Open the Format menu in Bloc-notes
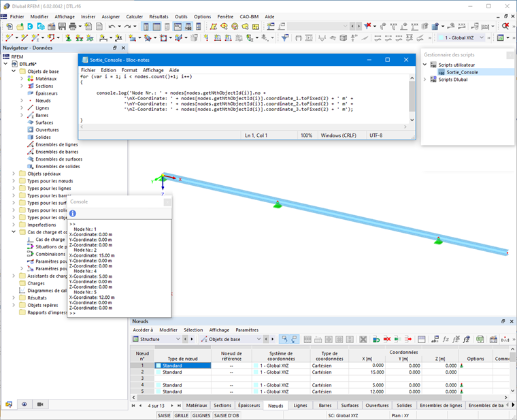This screenshot has width=517, height=420. (x=129, y=70)
